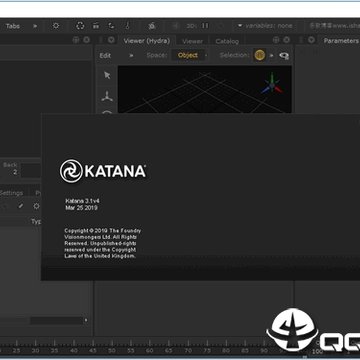Open the Settings tab in the lower-left pane
The height and width of the screenshot is (360, 360).
click(11, 193)
